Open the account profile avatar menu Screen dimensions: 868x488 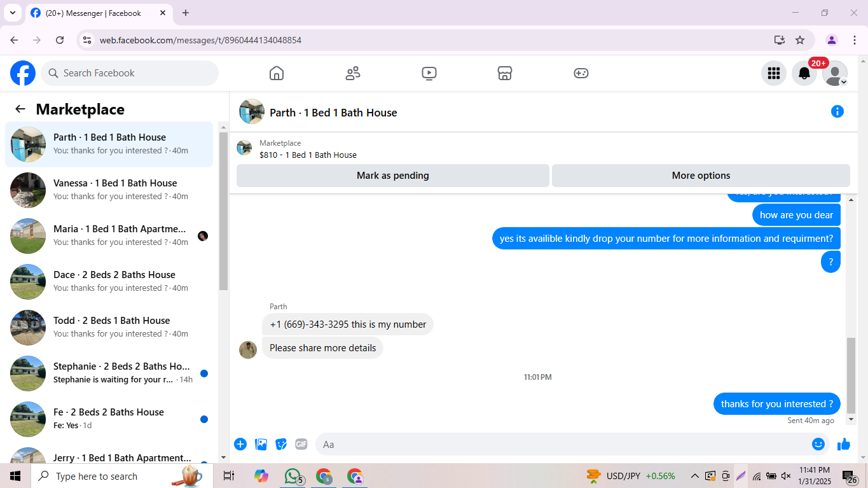pos(835,73)
